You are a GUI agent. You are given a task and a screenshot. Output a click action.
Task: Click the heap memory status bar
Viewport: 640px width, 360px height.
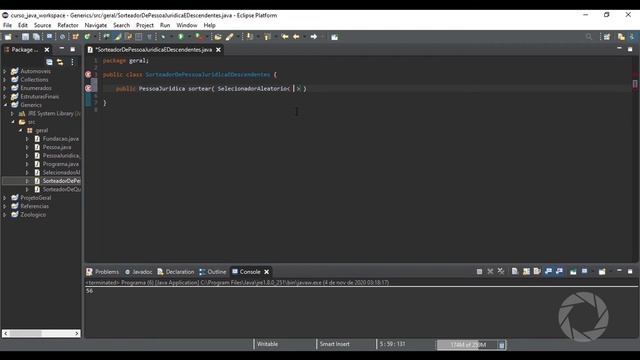[x=468, y=345]
